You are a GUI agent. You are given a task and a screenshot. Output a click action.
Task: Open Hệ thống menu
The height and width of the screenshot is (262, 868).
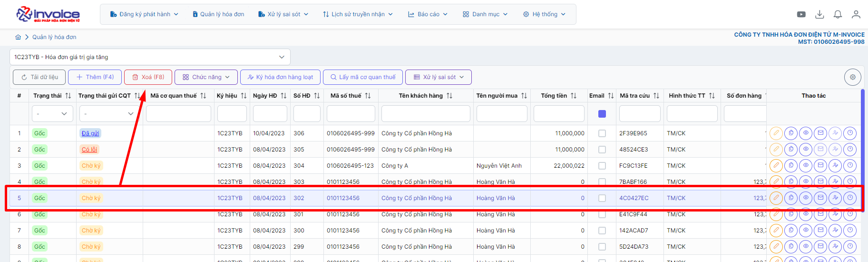[544, 14]
